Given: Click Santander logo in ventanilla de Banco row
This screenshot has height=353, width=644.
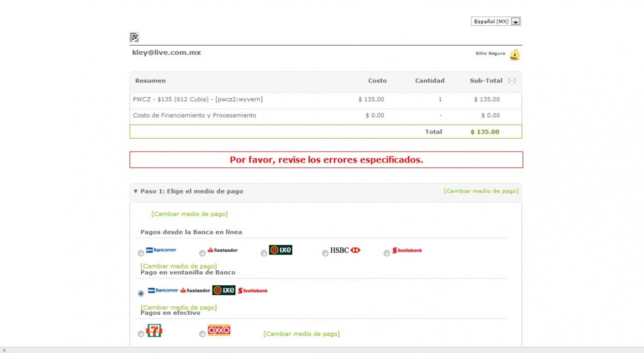Looking at the screenshot, I should 195,290.
